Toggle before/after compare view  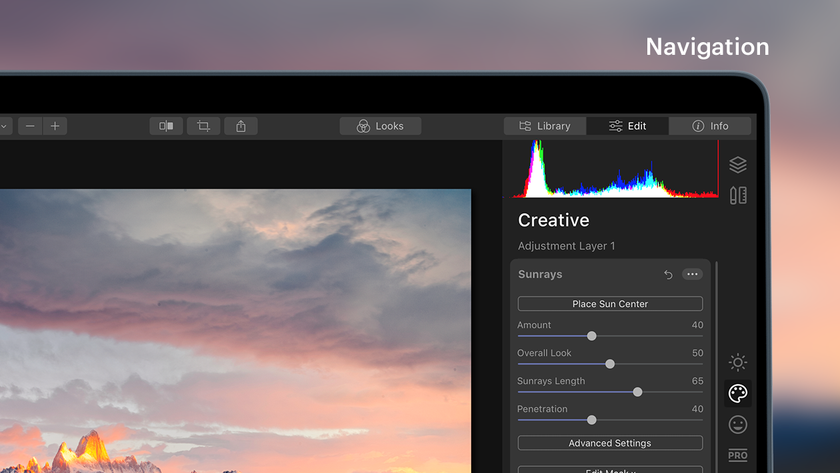coord(166,126)
